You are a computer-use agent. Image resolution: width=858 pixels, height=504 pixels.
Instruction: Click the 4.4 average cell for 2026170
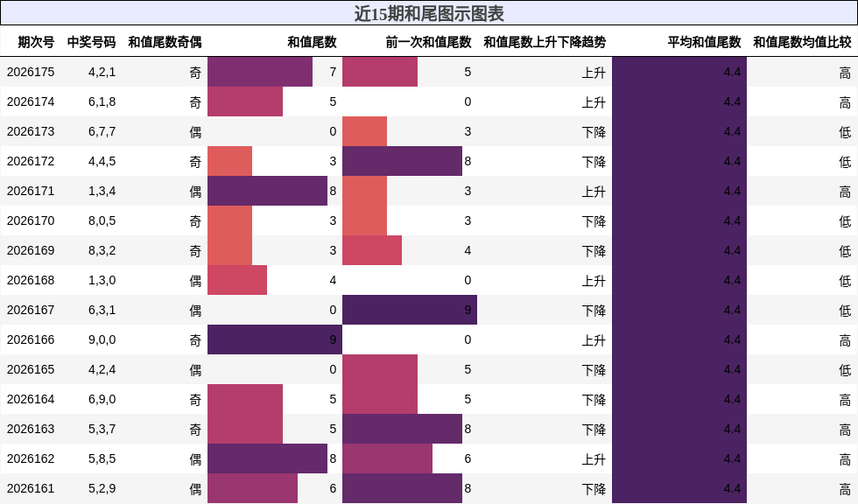[679, 220]
